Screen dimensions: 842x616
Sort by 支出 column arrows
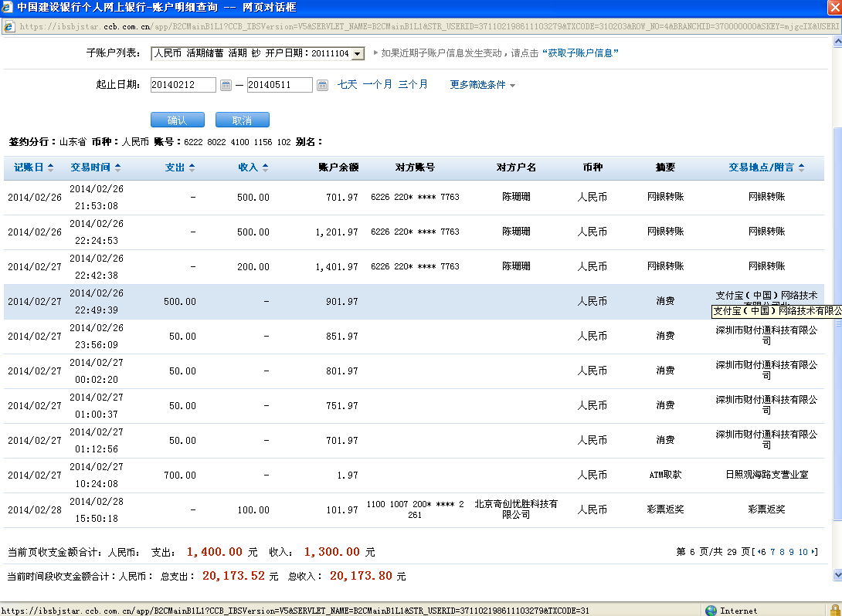point(192,168)
